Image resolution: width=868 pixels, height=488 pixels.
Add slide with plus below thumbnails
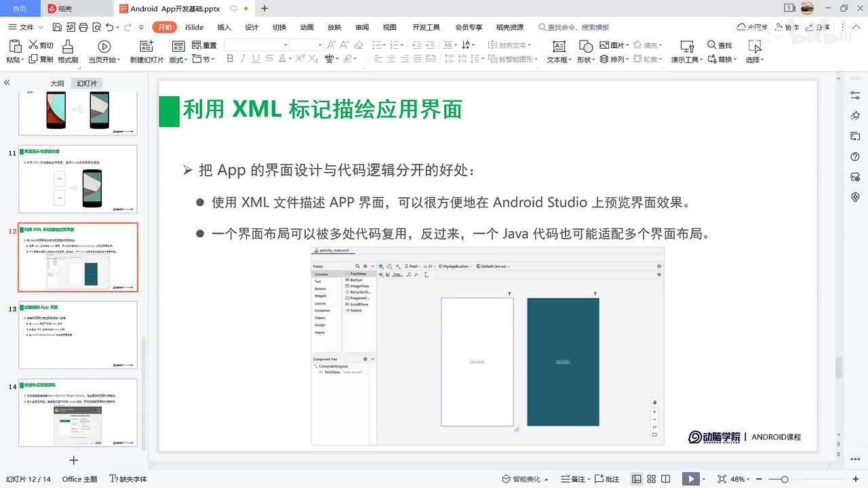click(x=74, y=460)
